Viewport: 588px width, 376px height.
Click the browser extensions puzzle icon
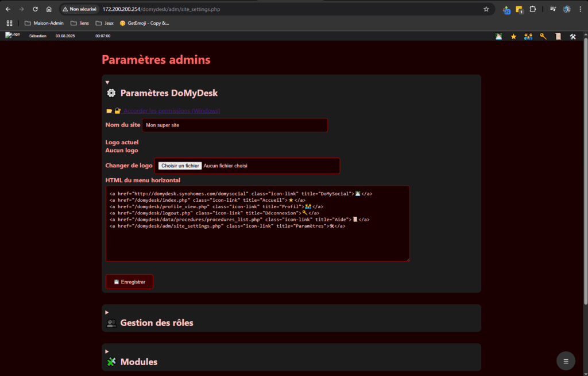533,9
